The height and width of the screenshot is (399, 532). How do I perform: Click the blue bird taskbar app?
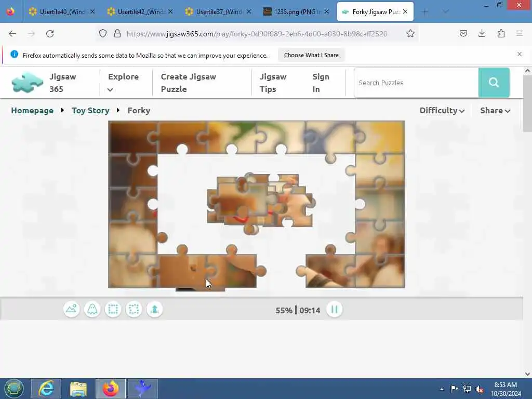pyautogui.click(x=143, y=389)
